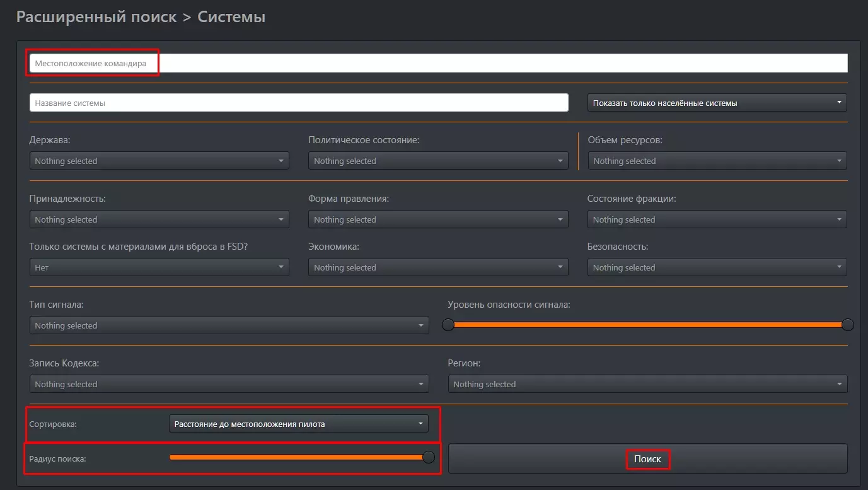Open the 'Запись Кодекса' dropdown
The image size is (868, 490).
(x=229, y=384)
